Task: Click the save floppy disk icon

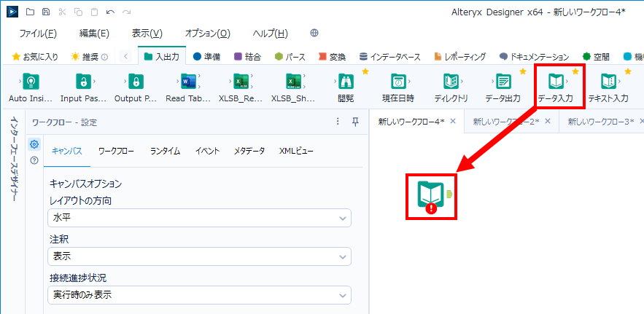Action: pyautogui.click(x=46, y=12)
